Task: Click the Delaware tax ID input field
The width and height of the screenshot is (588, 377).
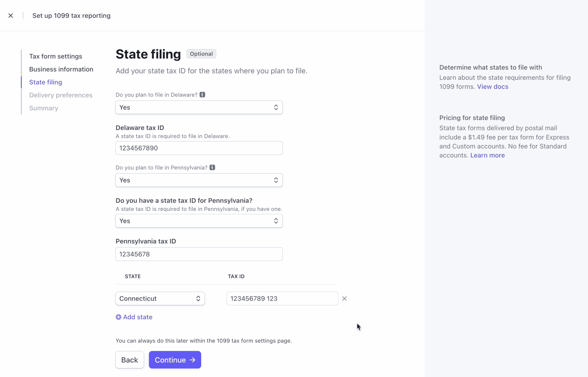Action: [199, 148]
